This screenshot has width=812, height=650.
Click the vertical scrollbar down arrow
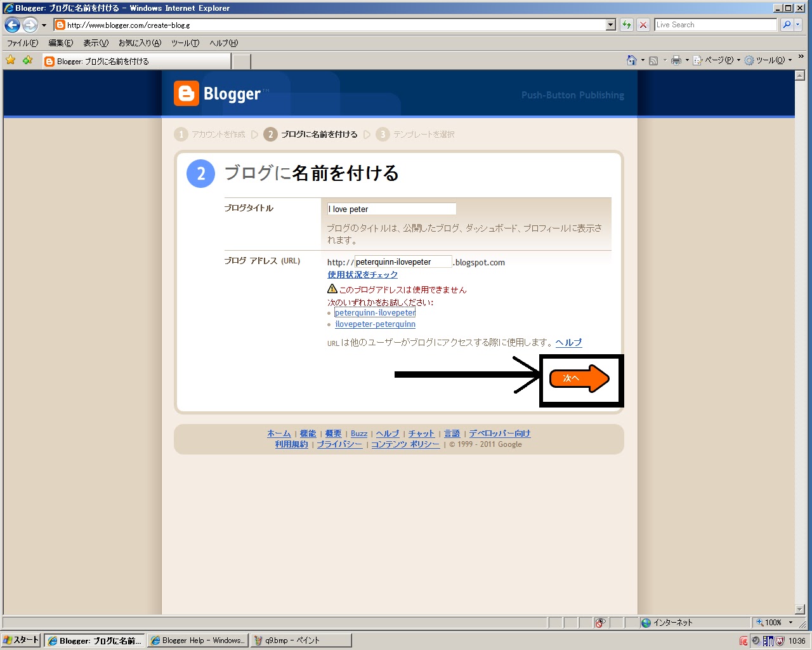[x=800, y=609]
